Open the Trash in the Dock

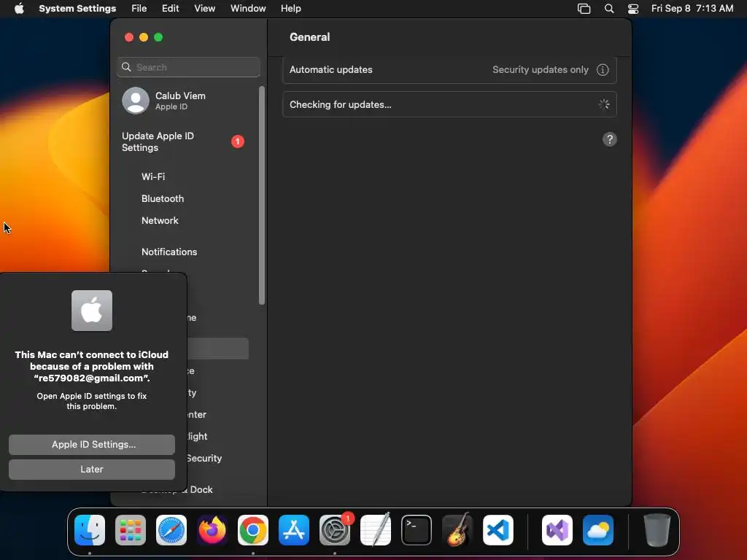click(x=657, y=530)
